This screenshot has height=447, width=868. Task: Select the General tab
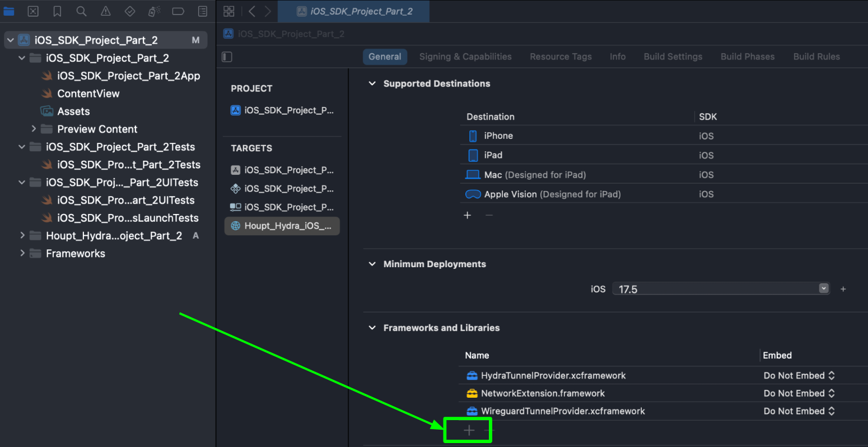[385, 57]
